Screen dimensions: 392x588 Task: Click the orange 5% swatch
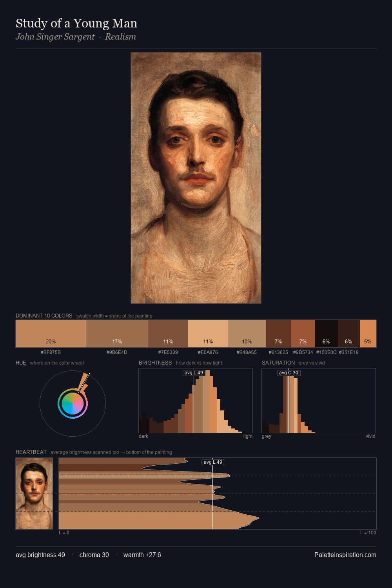click(368, 334)
